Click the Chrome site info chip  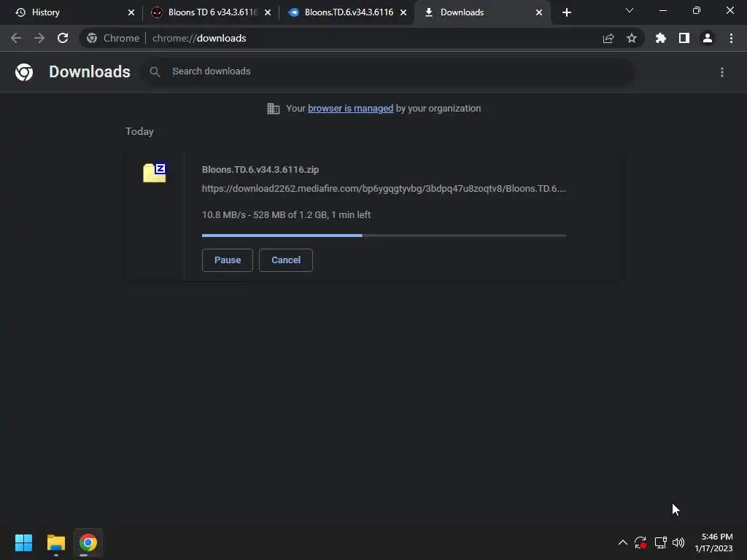pyautogui.click(x=113, y=38)
